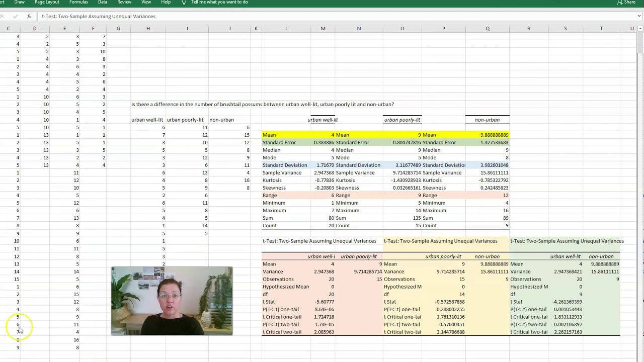The height and width of the screenshot is (362, 644).
Task: Select the urban poorly-lit header in column I
Action: coord(185,120)
